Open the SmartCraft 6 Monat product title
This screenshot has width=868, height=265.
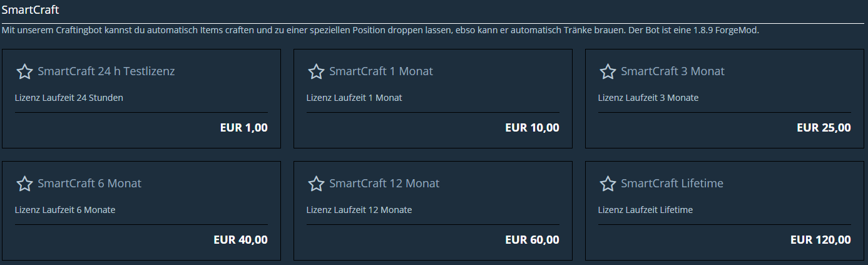click(x=89, y=184)
